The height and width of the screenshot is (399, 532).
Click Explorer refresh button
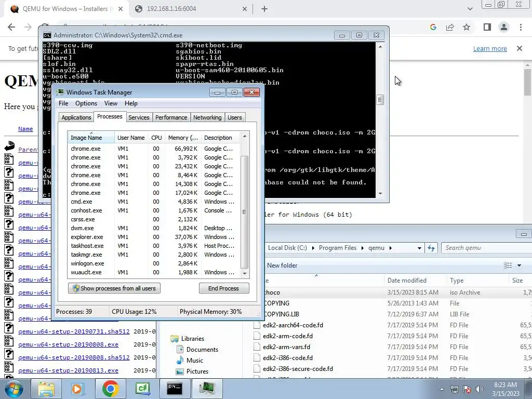(x=431, y=248)
